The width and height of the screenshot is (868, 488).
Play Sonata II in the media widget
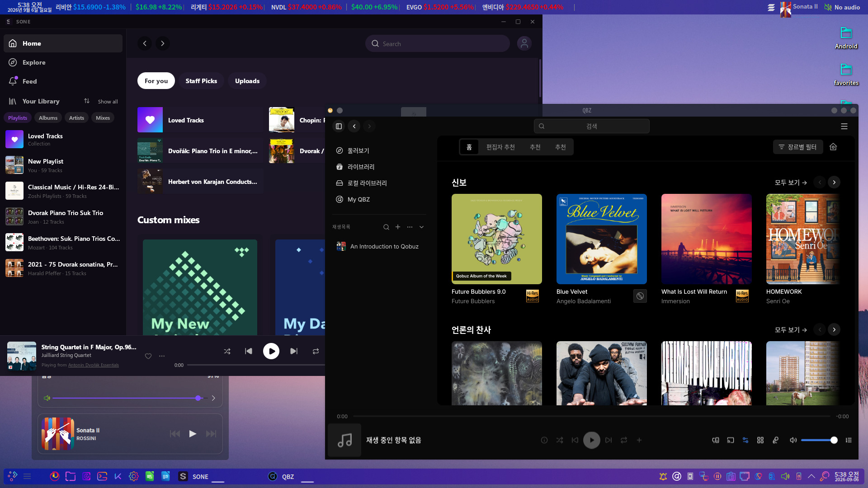[193, 434]
